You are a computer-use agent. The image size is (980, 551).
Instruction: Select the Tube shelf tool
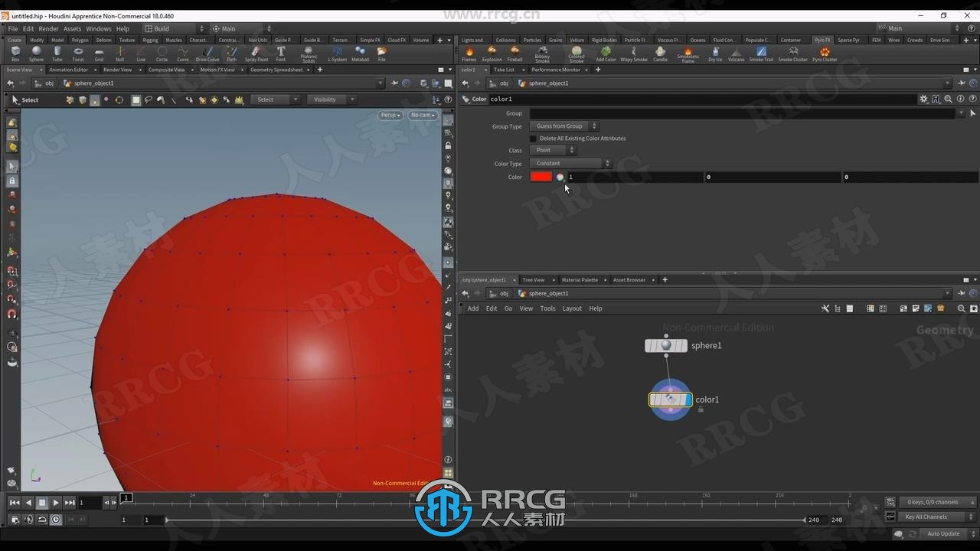coord(57,54)
